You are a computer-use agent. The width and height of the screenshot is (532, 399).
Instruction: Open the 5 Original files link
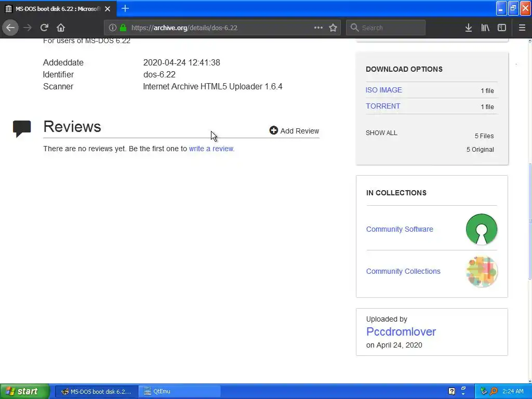point(480,149)
